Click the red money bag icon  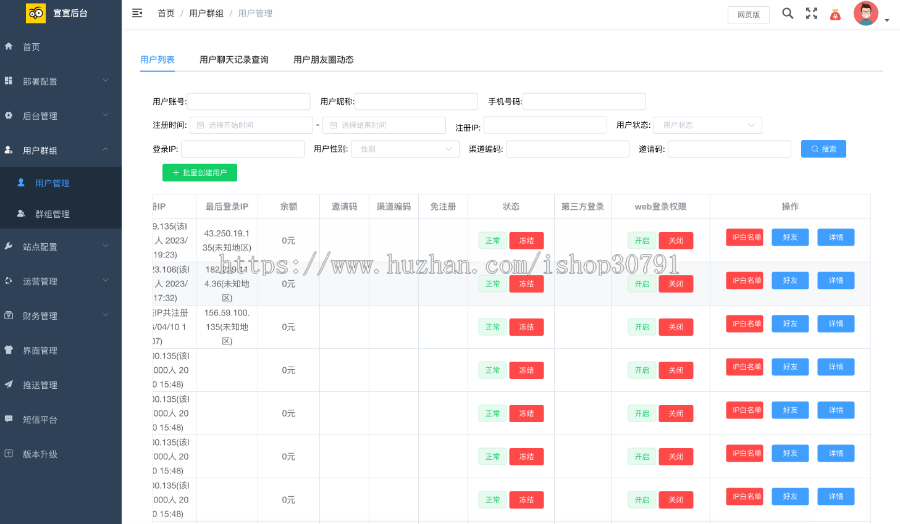(x=835, y=14)
